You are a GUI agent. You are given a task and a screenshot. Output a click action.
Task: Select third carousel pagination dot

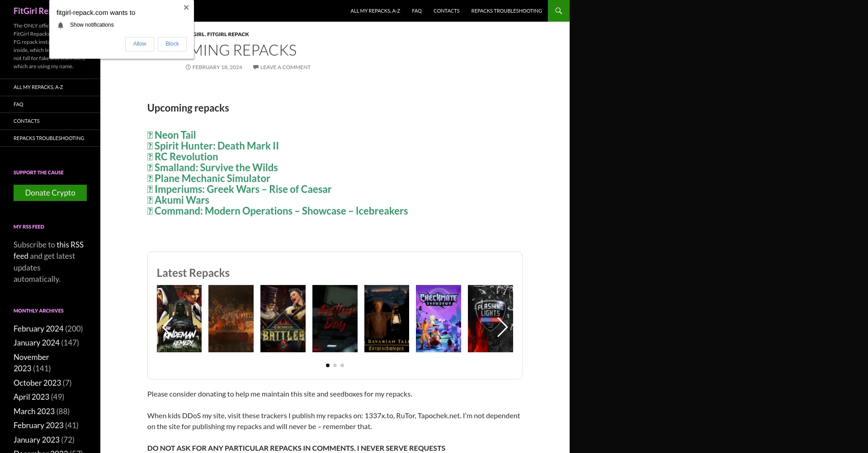tap(342, 365)
